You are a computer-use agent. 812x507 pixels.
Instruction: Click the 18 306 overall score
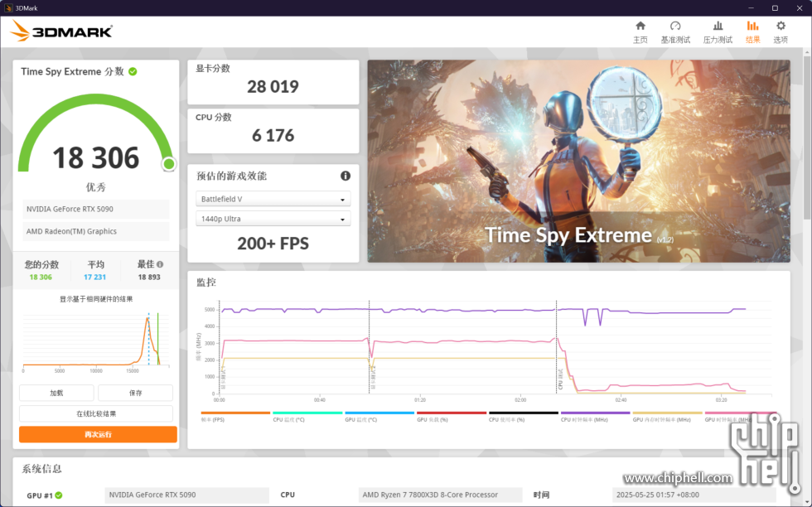click(96, 158)
